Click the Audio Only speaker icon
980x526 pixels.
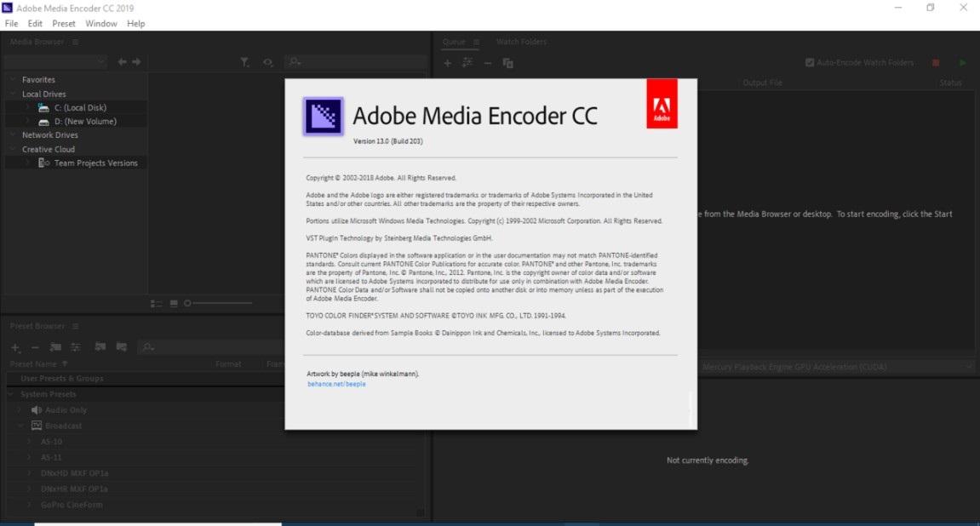coord(37,409)
